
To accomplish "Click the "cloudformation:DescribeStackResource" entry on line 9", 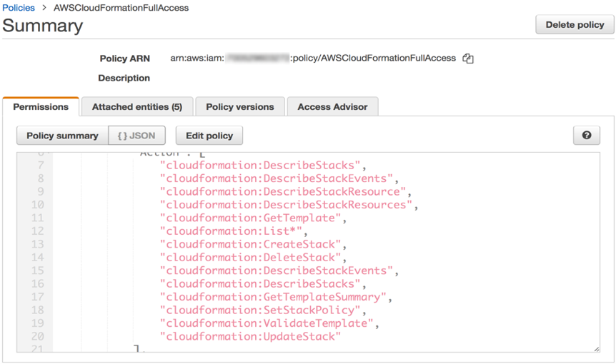I will coord(283,191).
